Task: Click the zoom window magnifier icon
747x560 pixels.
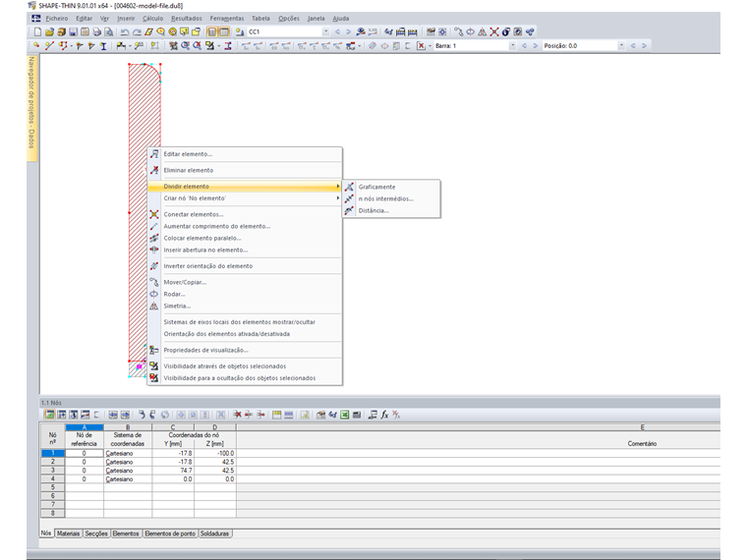Action: (185, 46)
